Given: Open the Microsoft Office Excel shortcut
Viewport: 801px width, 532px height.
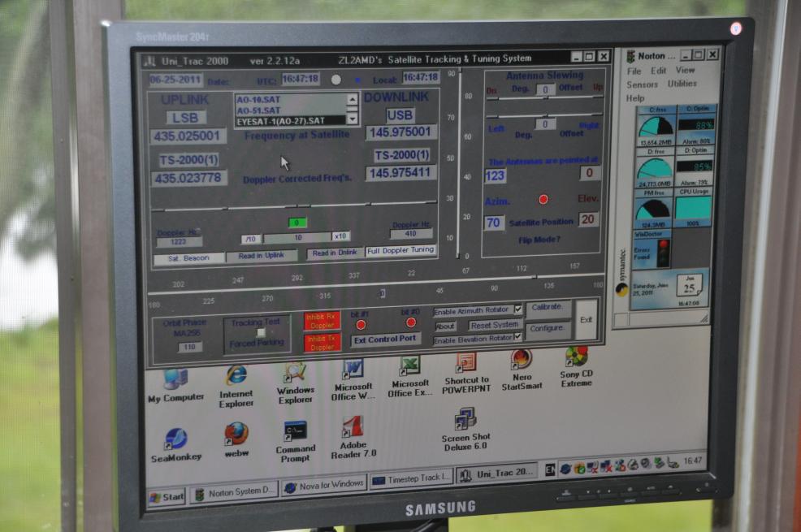Looking at the screenshot, I should point(409,377).
